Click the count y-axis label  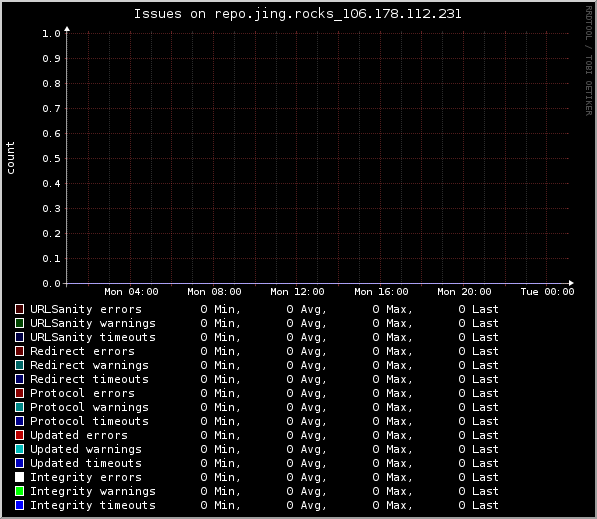point(10,158)
